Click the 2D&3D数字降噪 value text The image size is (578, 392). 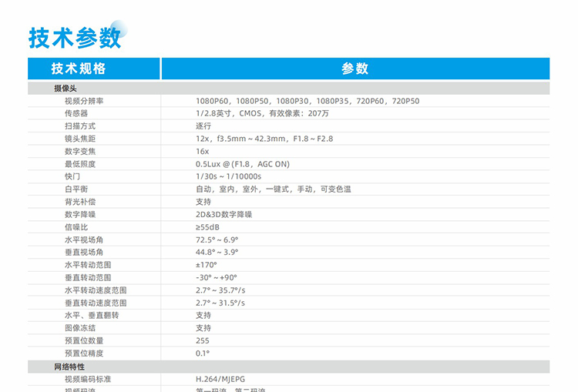[223, 214]
